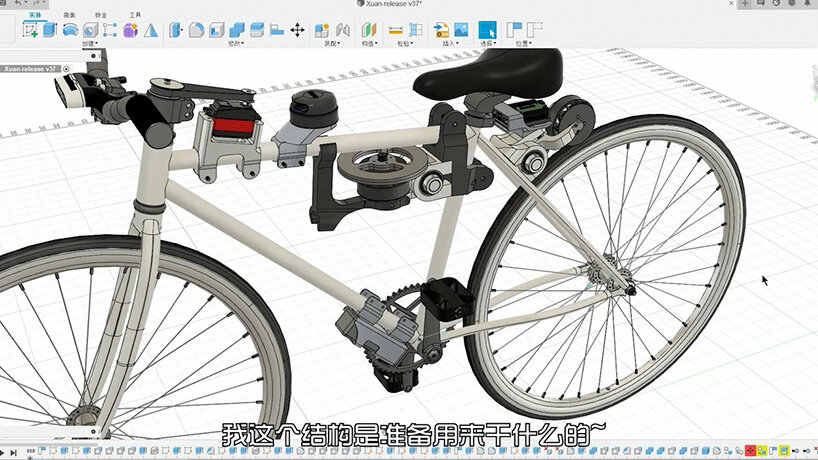Screen dimensions: 818x460
Task: Expand the 创建 dropdown
Action: [x=89, y=44]
